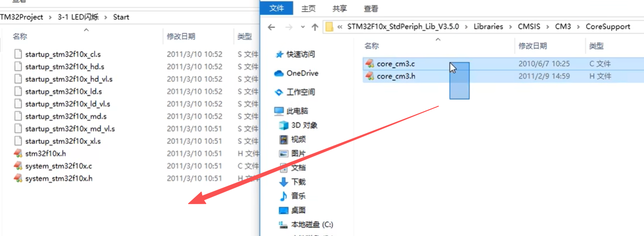Click the system_stm32f10x.c file icon

click(18, 166)
